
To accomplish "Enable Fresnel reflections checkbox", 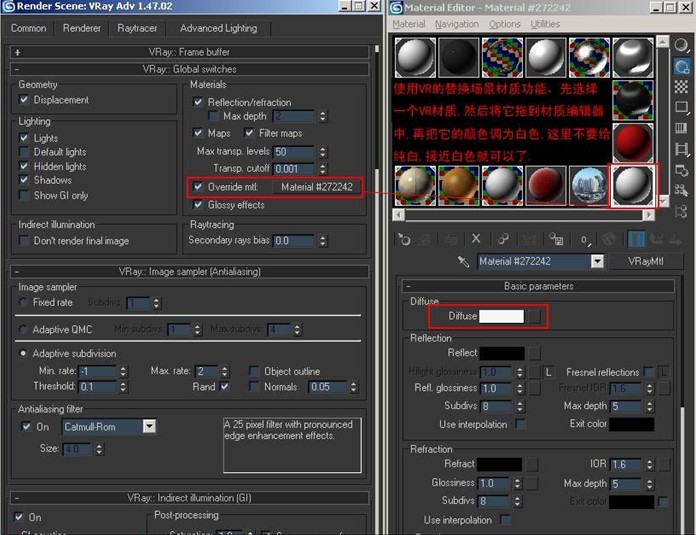I will click(649, 372).
